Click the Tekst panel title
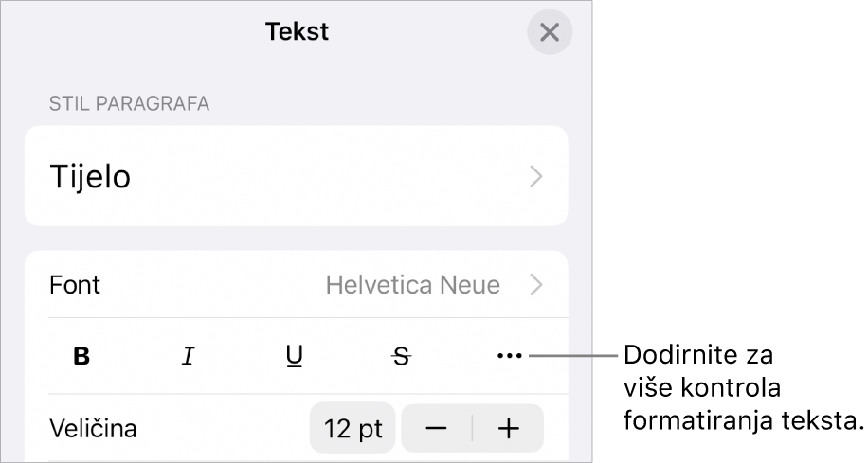Viewport: 868px width, 463px height. coord(297,31)
